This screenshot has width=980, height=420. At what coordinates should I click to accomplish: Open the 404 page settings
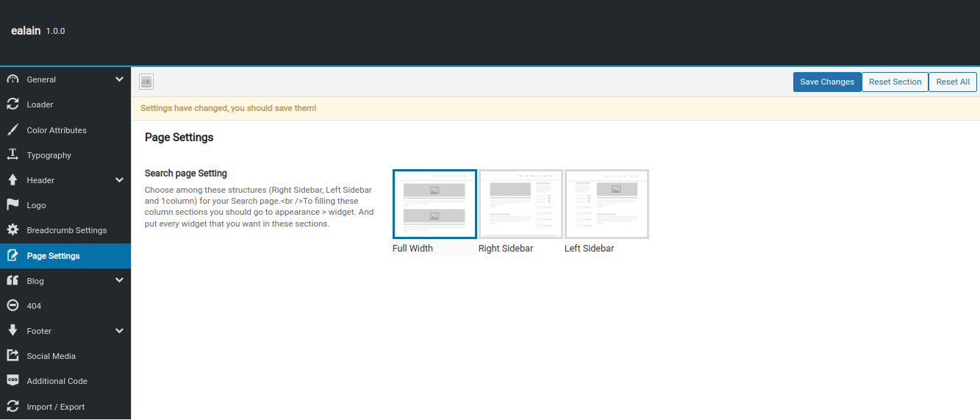click(x=65, y=306)
